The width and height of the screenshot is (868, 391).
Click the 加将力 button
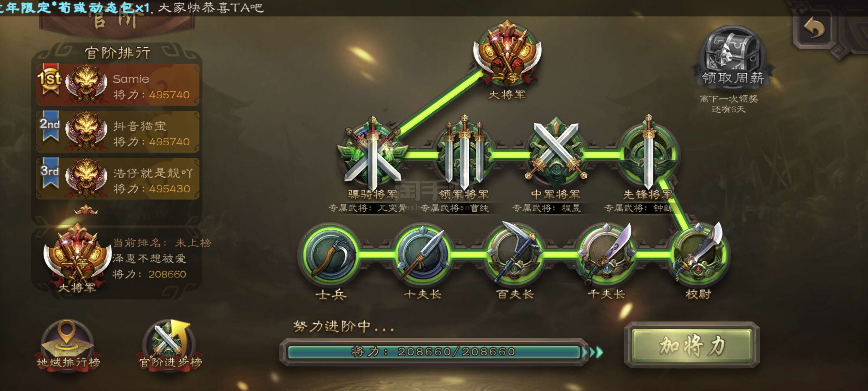point(692,345)
